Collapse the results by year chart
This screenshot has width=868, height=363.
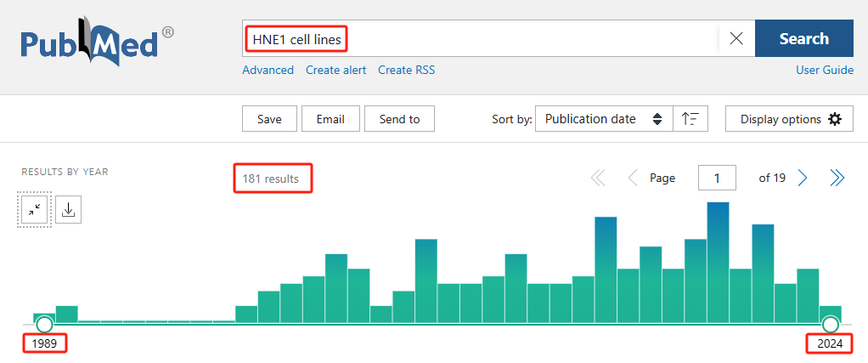coord(34,209)
